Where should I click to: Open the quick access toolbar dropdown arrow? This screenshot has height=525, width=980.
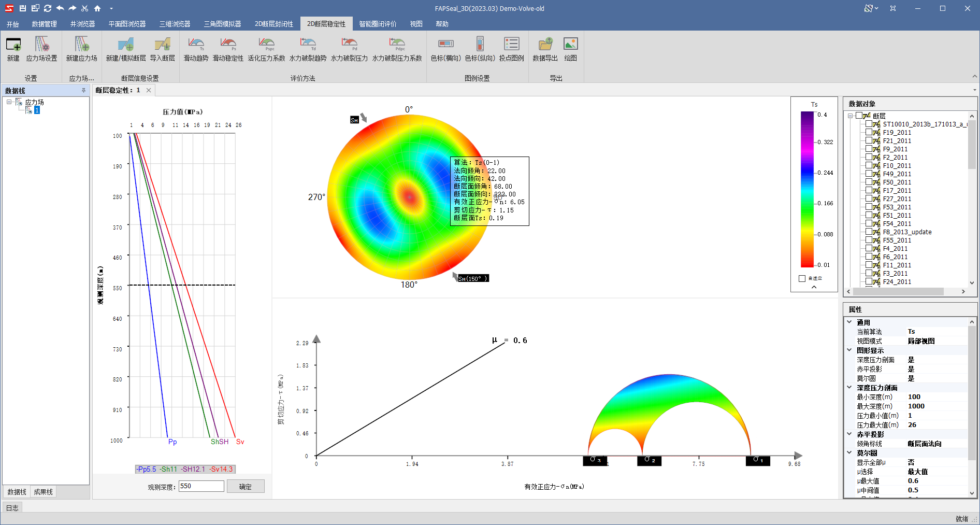tap(111, 9)
